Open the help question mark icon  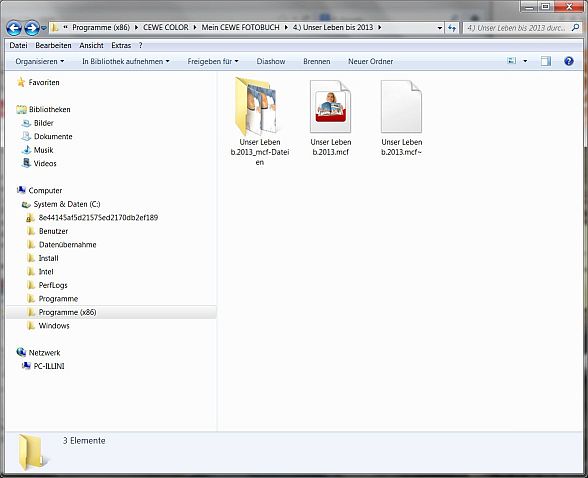tap(568, 61)
